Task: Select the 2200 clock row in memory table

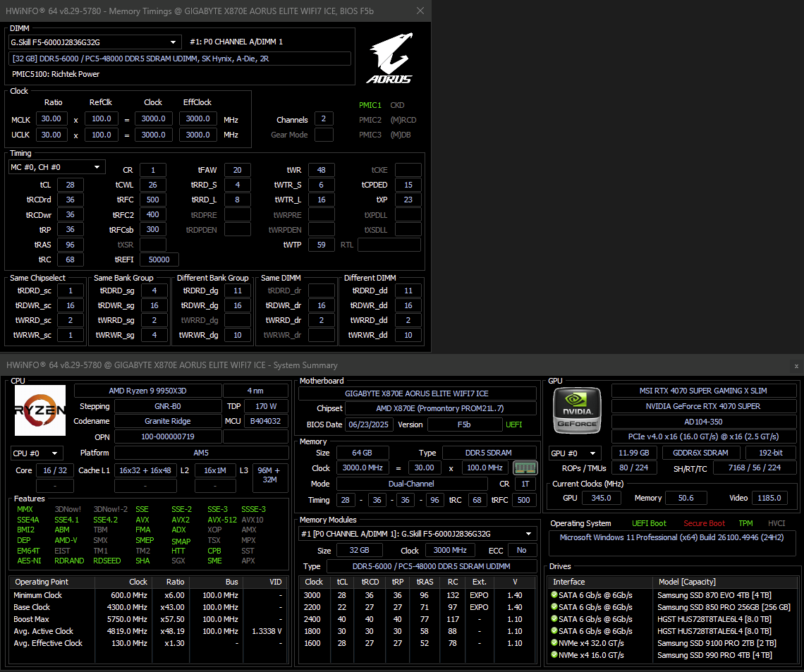Action: tap(416, 607)
